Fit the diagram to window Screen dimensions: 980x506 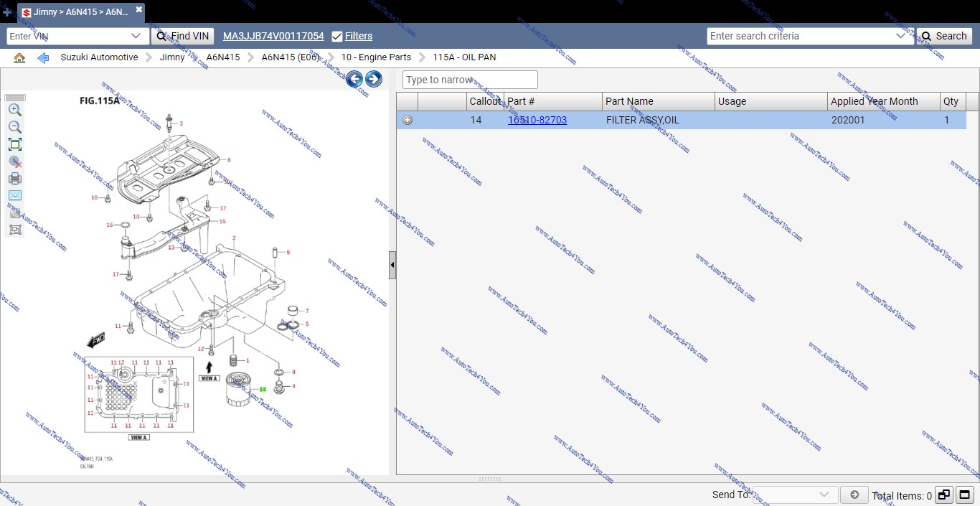tap(14, 144)
